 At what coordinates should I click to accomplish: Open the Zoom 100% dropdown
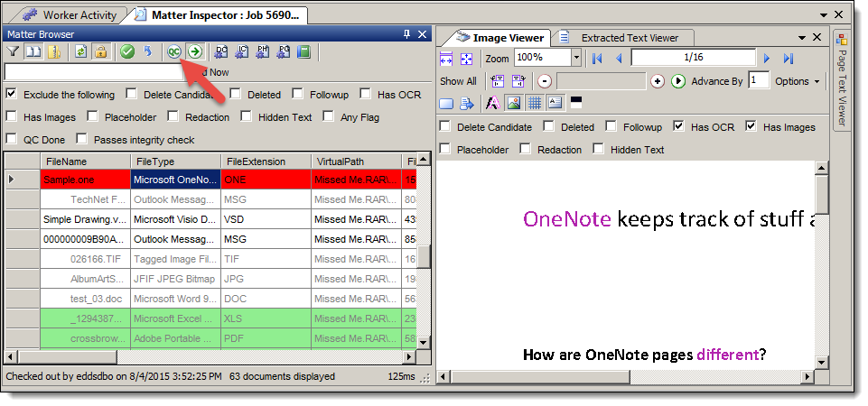click(576, 58)
